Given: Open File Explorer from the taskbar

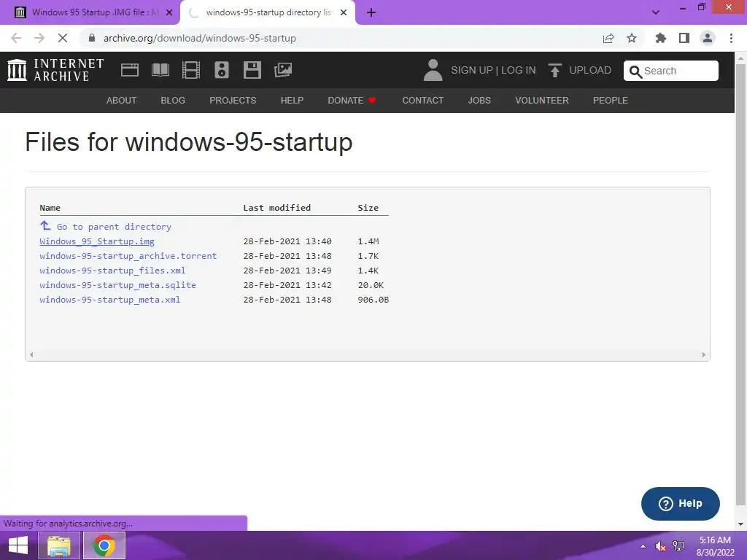Looking at the screenshot, I should (58, 545).
